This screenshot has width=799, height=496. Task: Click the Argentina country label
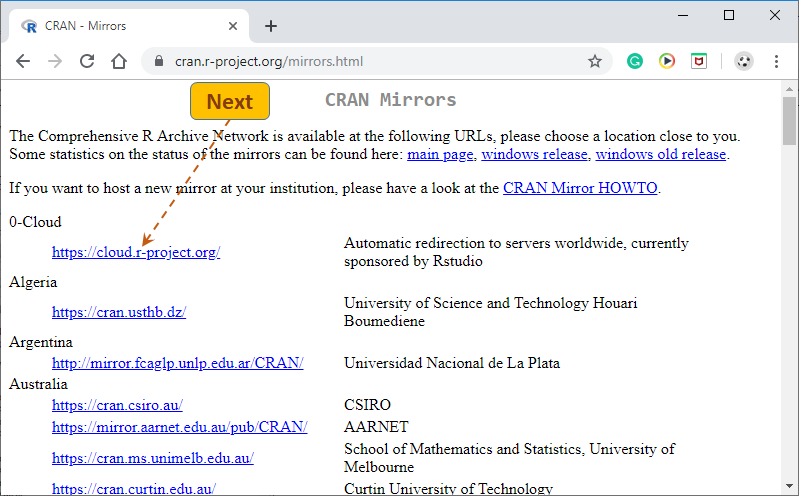[x=41, y=342]
